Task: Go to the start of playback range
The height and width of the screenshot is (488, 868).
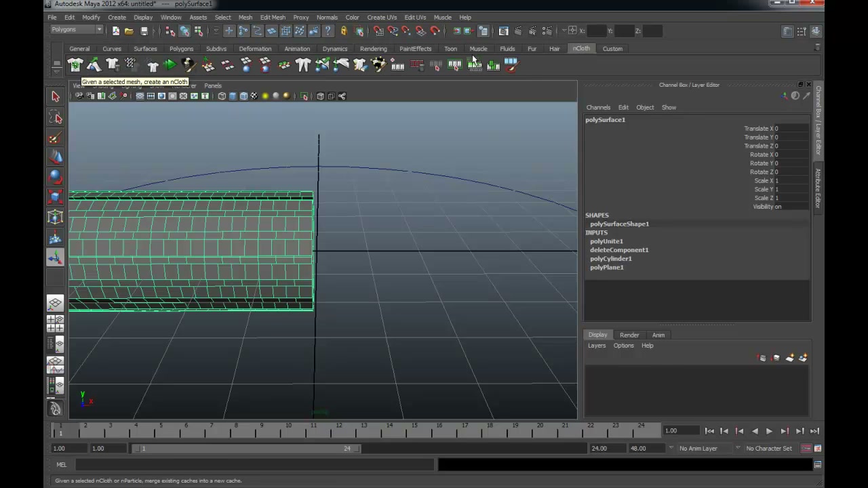Action: 709,431
